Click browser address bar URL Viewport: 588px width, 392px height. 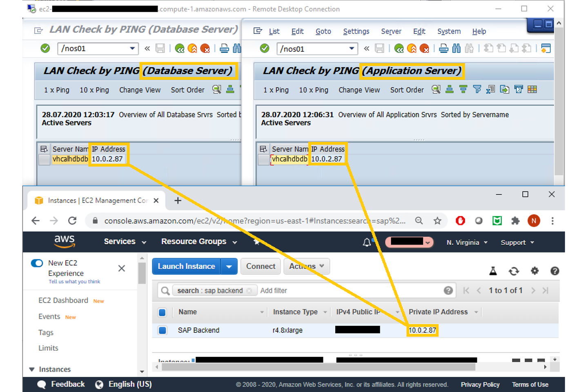pos(255,221)
